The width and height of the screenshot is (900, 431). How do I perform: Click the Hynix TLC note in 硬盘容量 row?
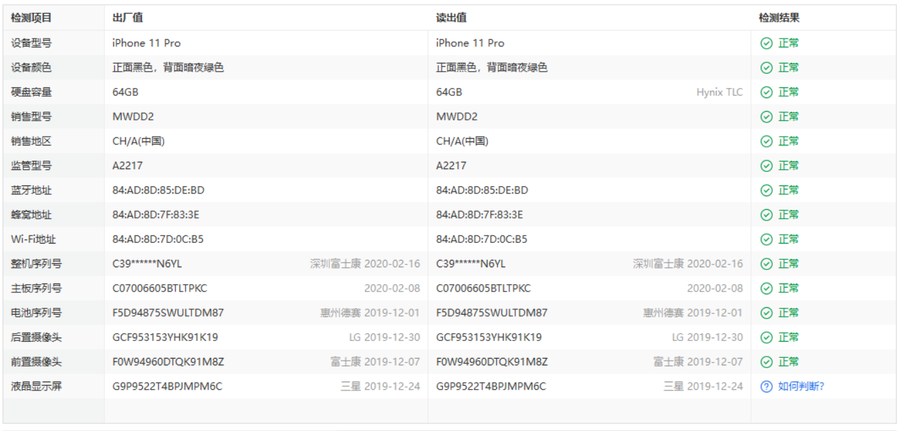point(719,92)
